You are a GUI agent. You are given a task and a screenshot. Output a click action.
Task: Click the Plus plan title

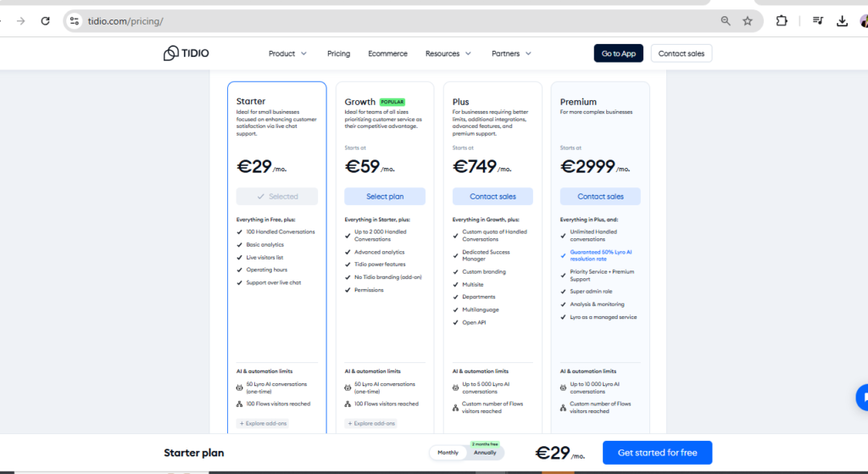click(x=460, y=102)
